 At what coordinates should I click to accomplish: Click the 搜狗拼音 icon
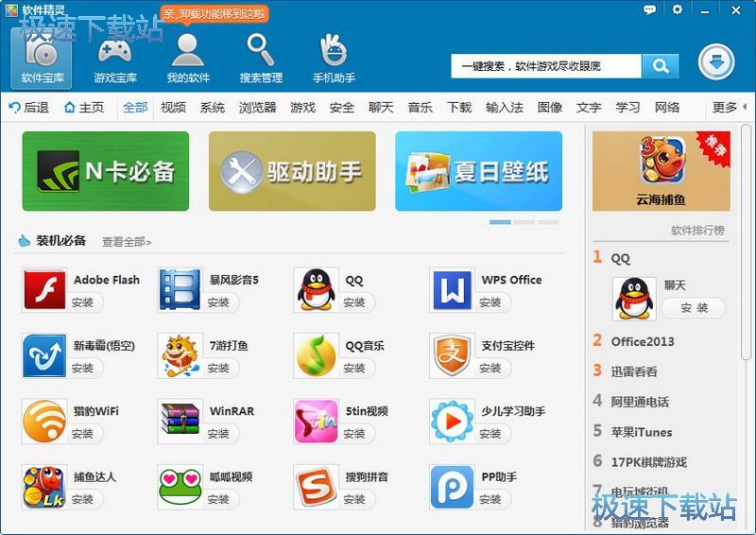(316, 487)
